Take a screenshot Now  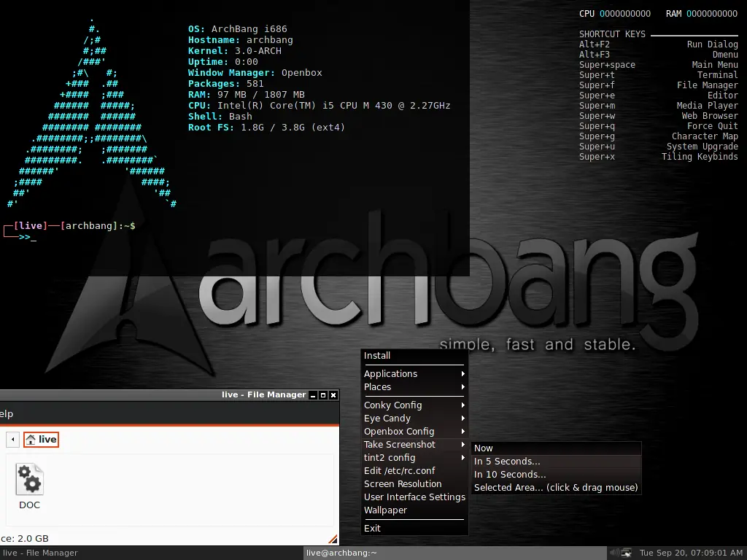556,448
